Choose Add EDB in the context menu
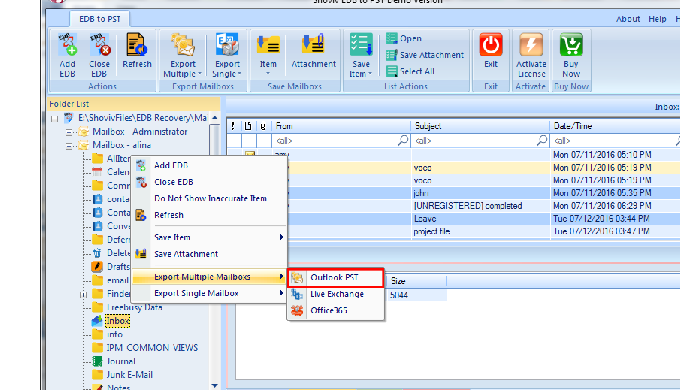Viewport: 680px width, 390px height. pyautogui.click(x=209, y=165)
